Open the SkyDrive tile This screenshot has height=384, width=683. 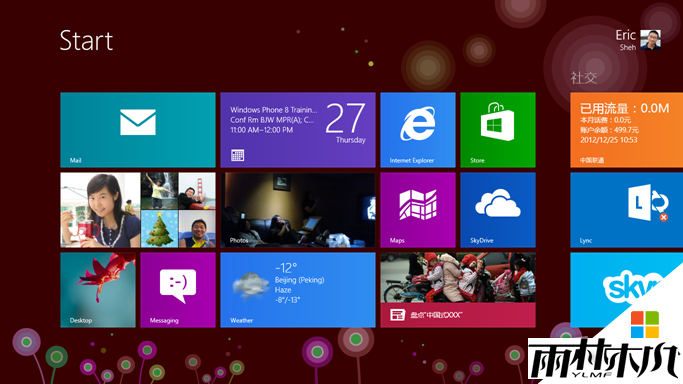coord(498,210)
